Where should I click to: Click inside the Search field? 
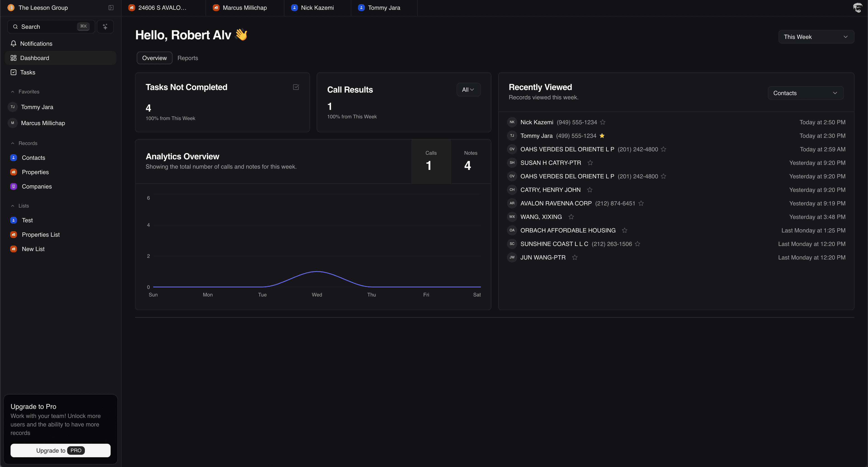pyautogui.click(x=44, y=26)
